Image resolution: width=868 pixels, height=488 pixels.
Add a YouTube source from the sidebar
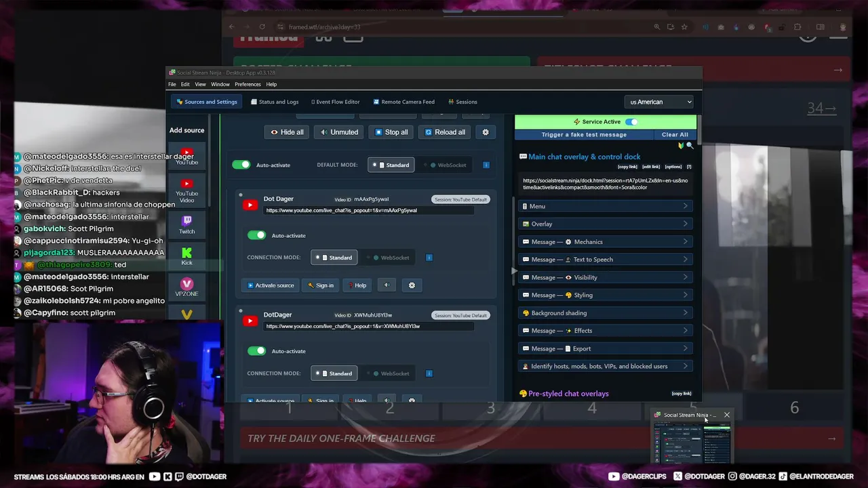pos(186,157)
